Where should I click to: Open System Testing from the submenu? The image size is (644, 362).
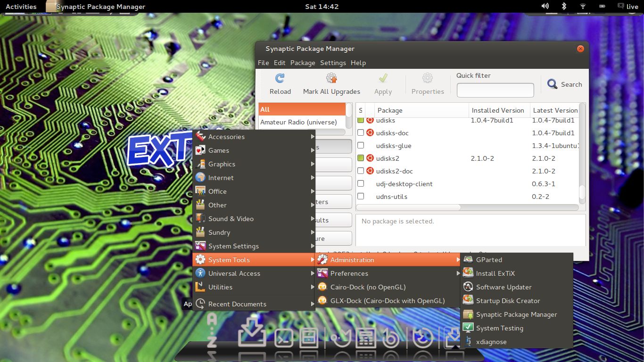coord(516,328)
